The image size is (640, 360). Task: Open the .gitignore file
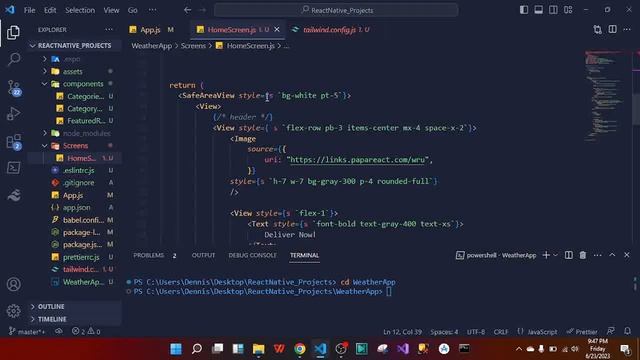point(75,182)
